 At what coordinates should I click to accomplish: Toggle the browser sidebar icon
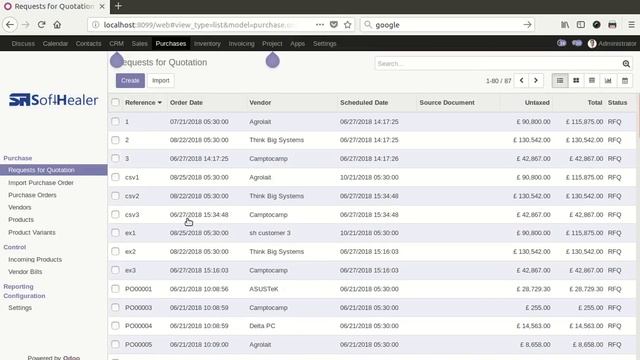point(581,25)
